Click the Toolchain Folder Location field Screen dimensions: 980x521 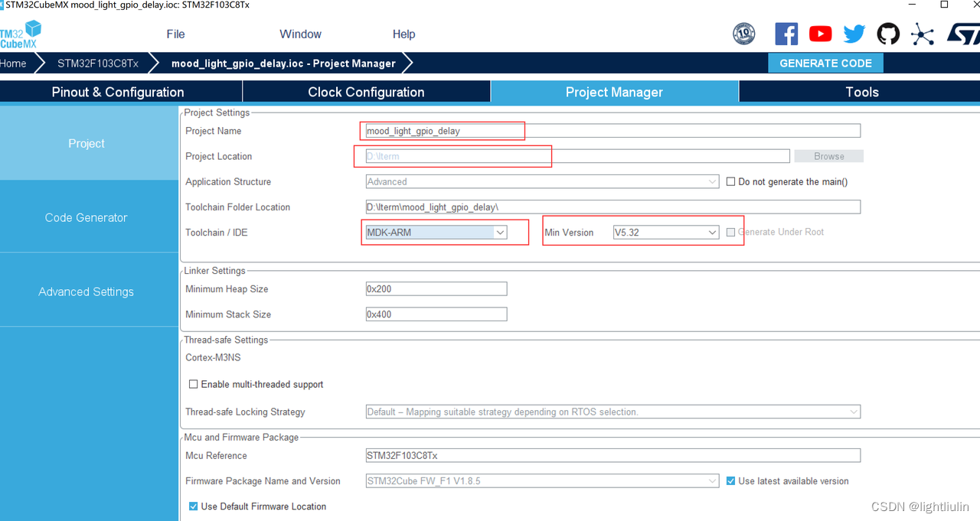click(x=613, y=207)
